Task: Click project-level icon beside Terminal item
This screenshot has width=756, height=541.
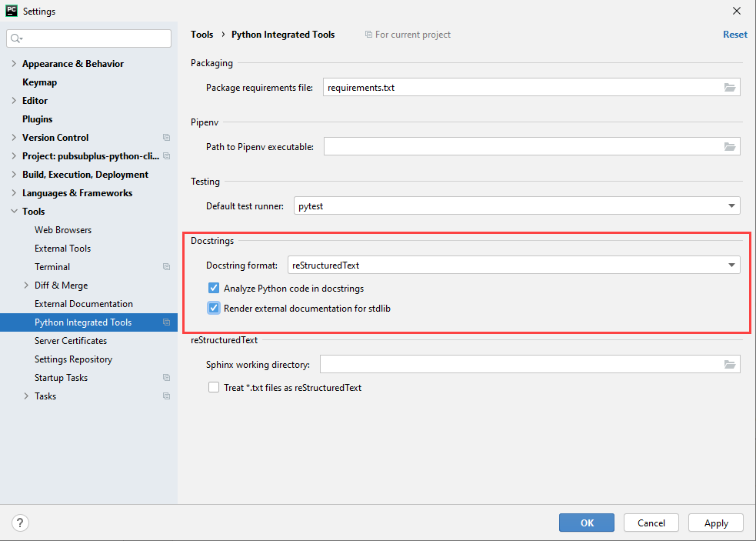Action: pyautogui.click(x=166, y=267)
